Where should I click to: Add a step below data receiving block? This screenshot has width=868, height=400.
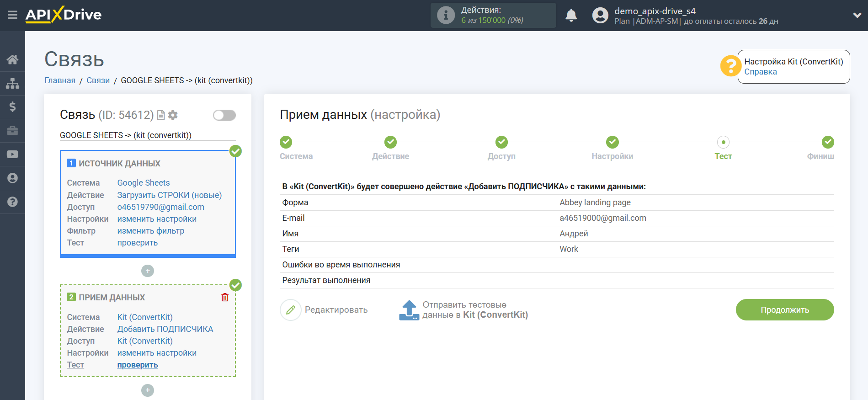tap(148, 390)
